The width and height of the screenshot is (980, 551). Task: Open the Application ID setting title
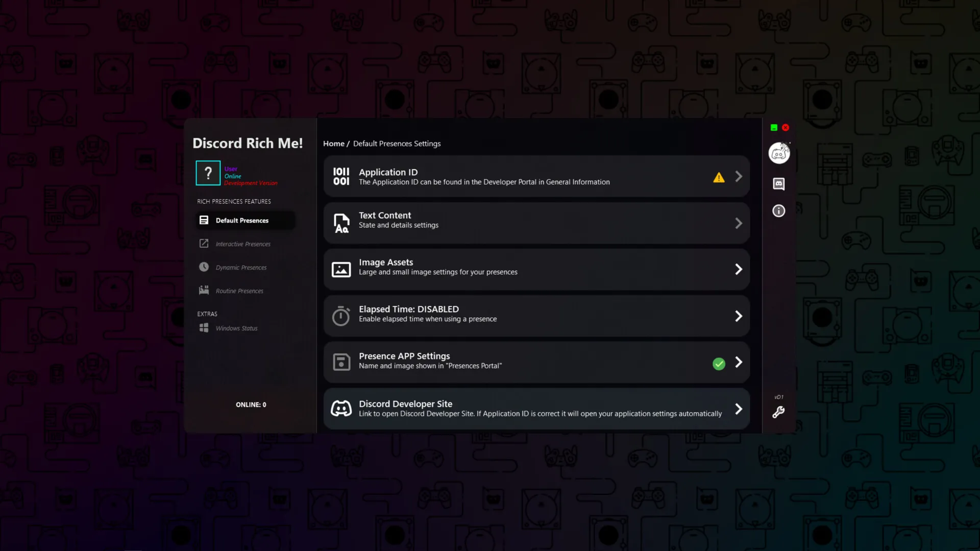388,172
